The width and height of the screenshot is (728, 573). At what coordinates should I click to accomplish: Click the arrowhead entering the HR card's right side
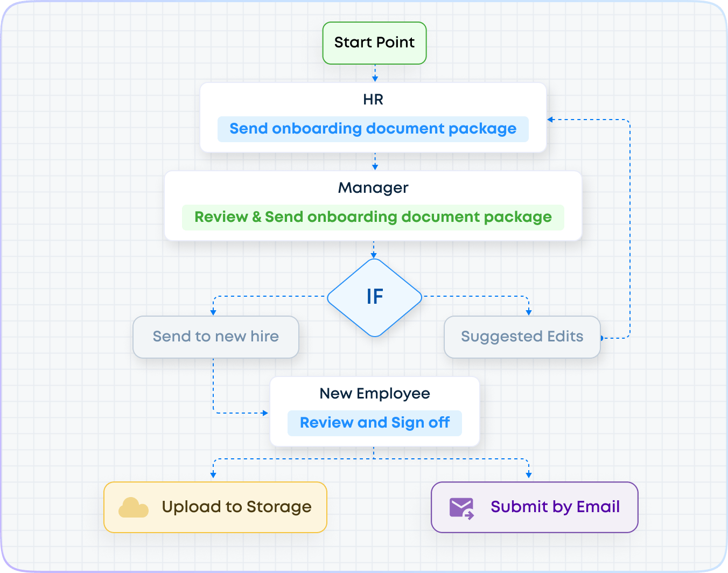tap(550, 120)
